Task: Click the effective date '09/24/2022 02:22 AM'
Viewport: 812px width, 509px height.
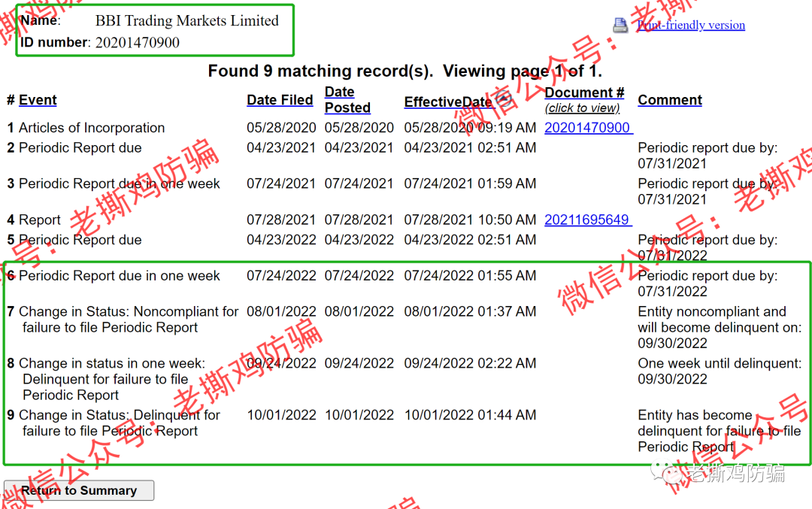Action: [x=470, y=363]
